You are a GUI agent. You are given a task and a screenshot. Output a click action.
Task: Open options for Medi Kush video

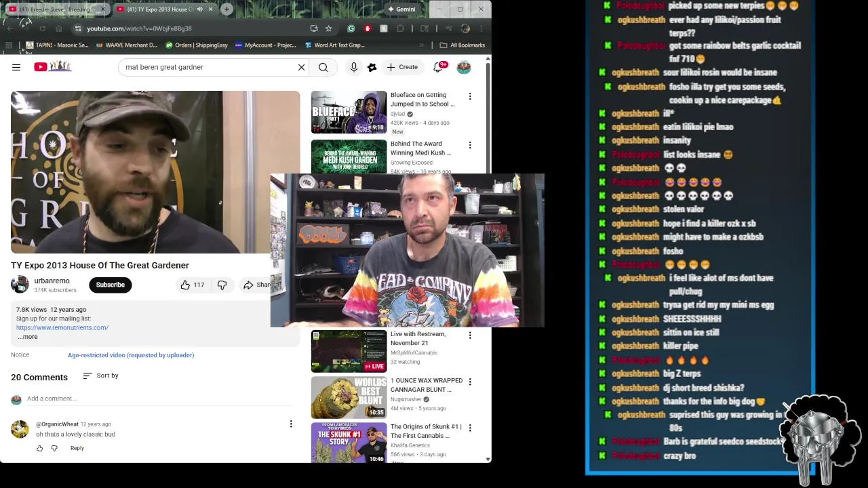[470, 145]
